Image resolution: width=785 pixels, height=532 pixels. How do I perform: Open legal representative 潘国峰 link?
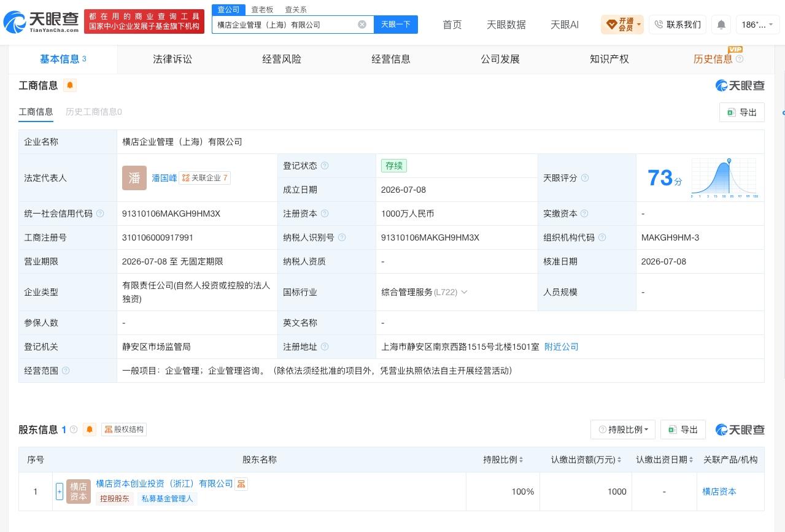pyautogui.click(x=164, y=178)
